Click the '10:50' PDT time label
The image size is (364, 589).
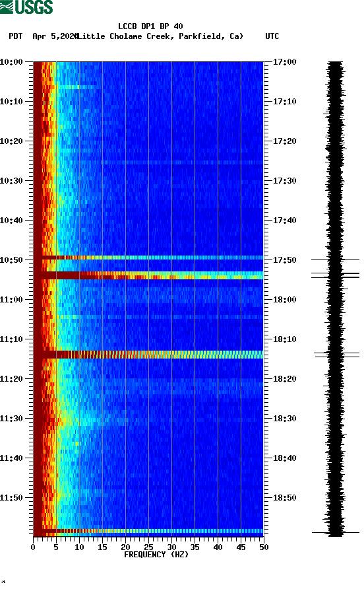(x=11, y=260)
